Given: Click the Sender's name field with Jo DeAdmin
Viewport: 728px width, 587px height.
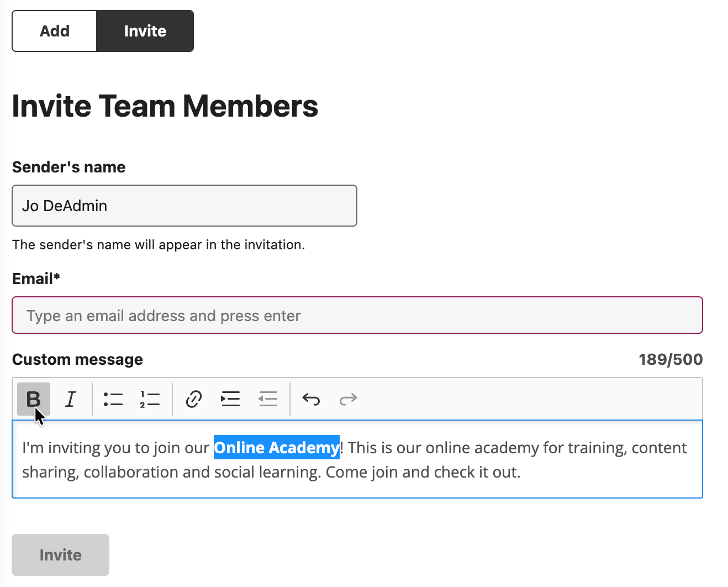Looking at the screenshot, I should point(184,206).
